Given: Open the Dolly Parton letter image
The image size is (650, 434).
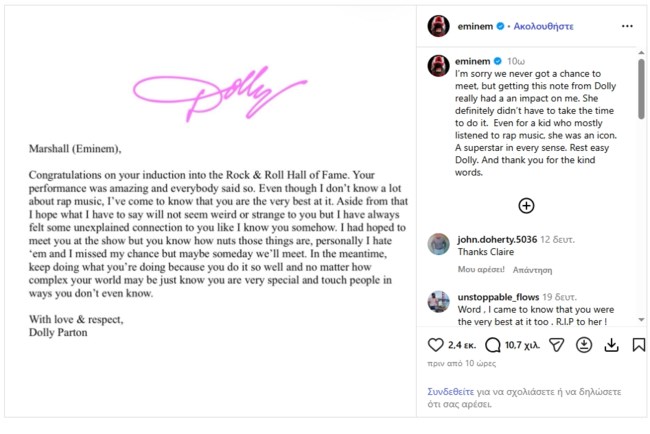Looking at the screenshot, I should [210, 211].
